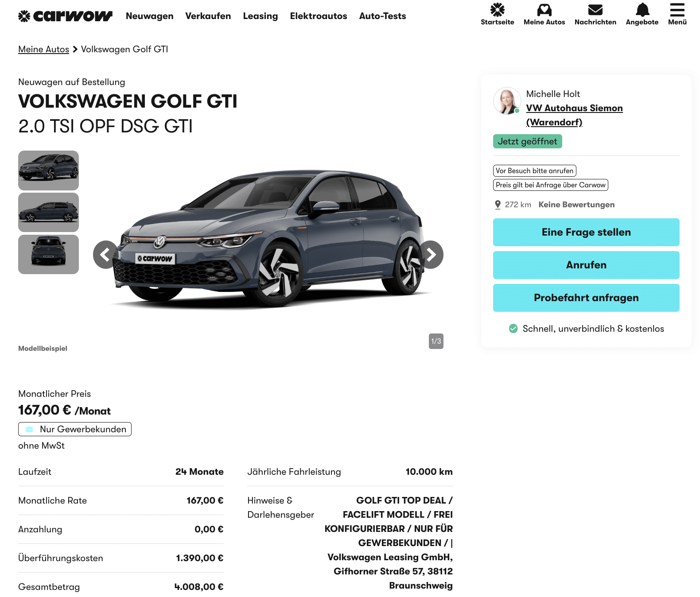Click the 167,00 € /Monat price heading
This screenshot has width=700, height=597.
(x=64, y=410)
